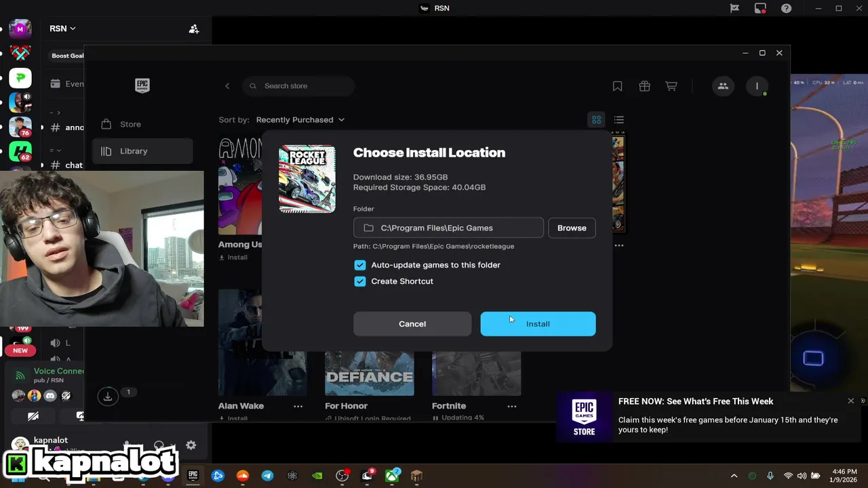The image size is (868, 488).
Task: Uncheck Auto-update games to this folder
Action: (360, 265)
